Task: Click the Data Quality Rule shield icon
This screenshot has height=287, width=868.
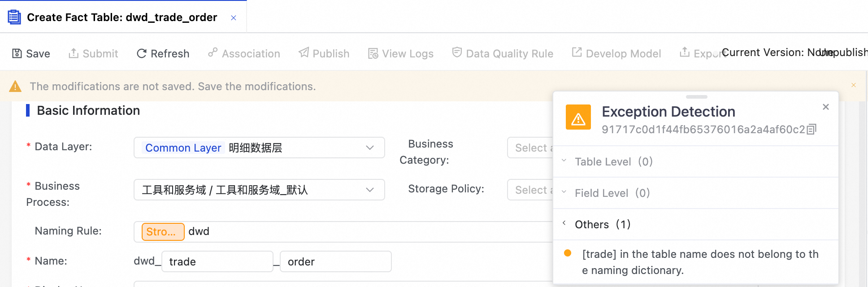Action: [x=457, y=52]
